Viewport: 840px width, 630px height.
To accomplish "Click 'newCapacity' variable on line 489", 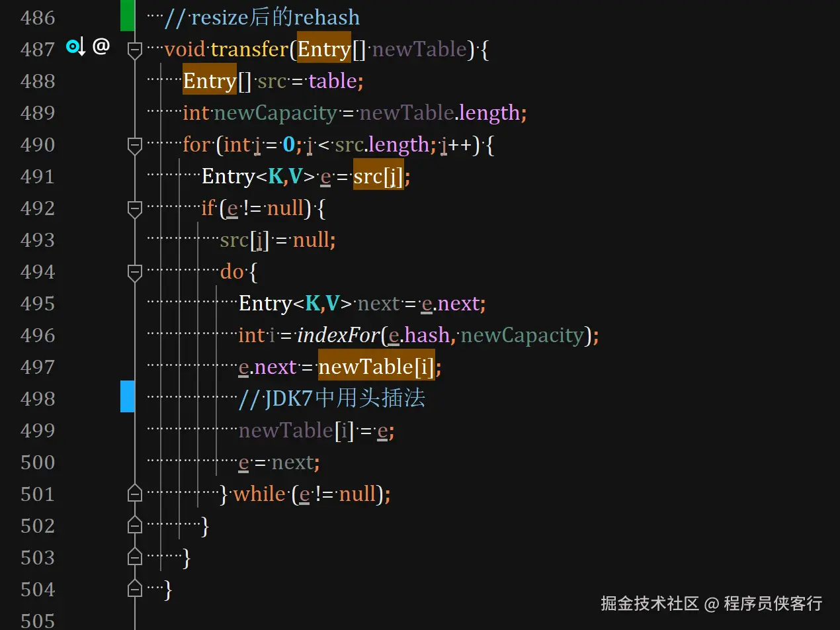I will pos(275,113).
